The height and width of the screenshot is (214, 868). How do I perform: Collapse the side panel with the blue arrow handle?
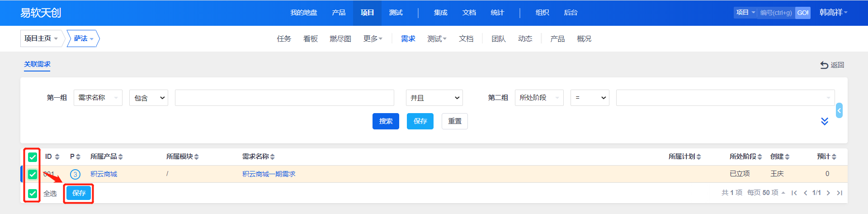pos(839,110)
